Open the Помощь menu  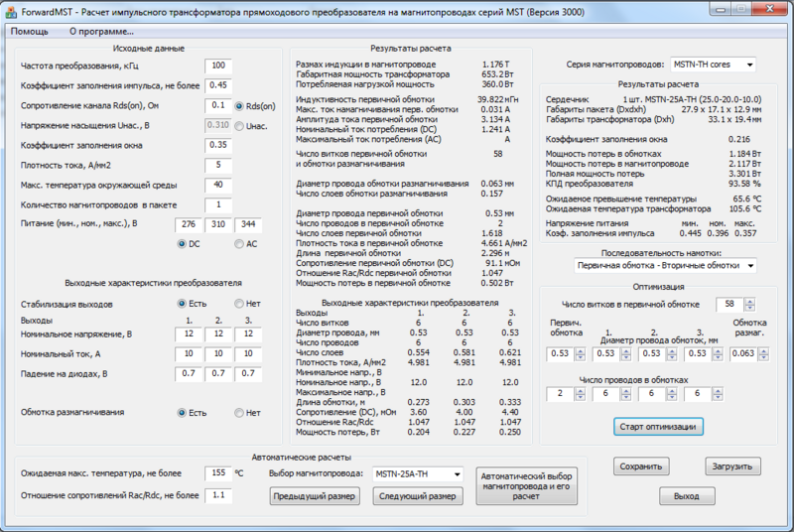coord(30,32)
